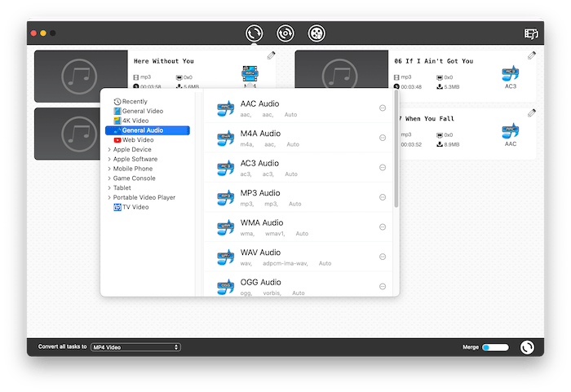The height and width of the screenshot is (392, 571).
Task: Toggle the Merge switch
Action: [495, 347]
